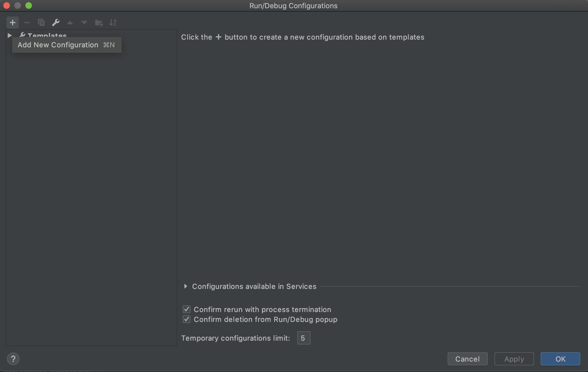
Task: Select Add New Configuration menu item
Action: click(66, 45)
